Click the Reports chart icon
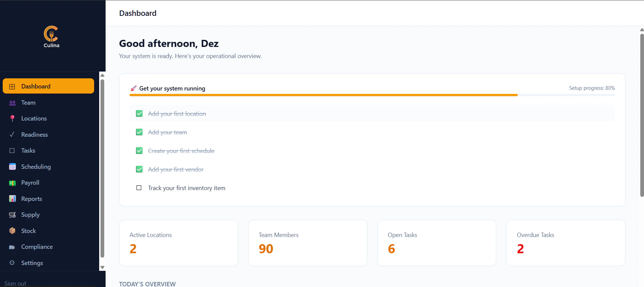Viewport: 644px width, 287px height. (12, 199)
